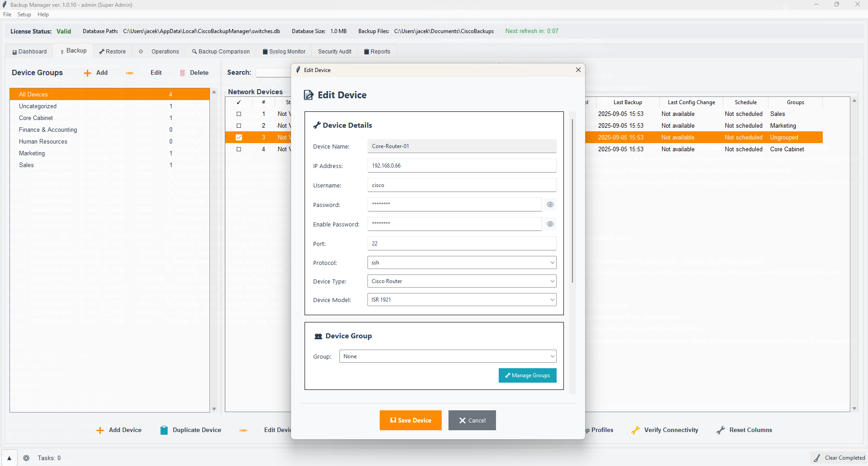Tick the checkbox for device row 1
Viewport: 868px width, 466px height.
239,114
